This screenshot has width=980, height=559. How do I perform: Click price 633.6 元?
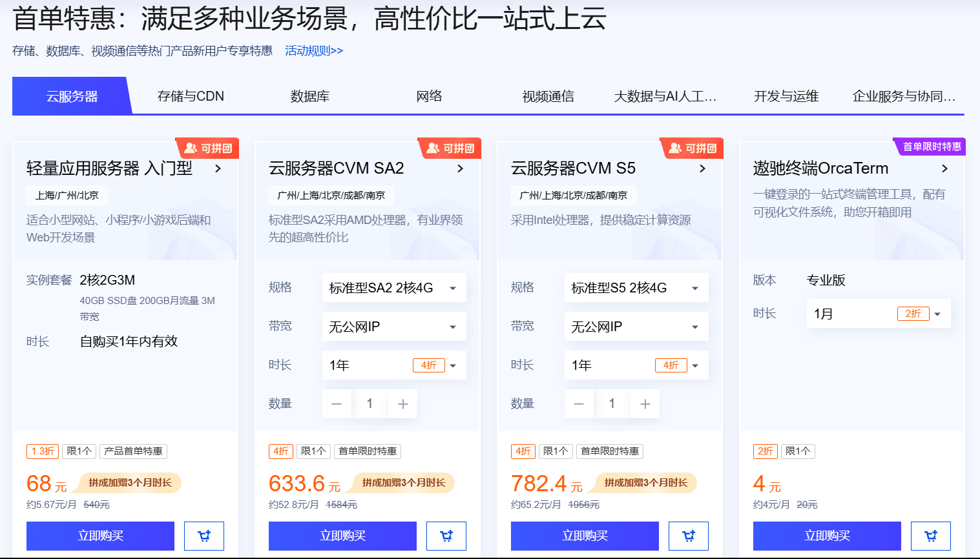pos(304,483)
